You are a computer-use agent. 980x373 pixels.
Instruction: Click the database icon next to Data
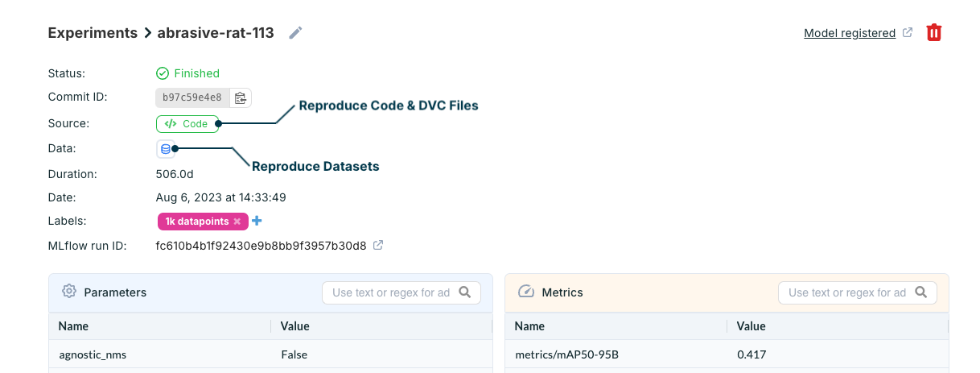(166, 149)
